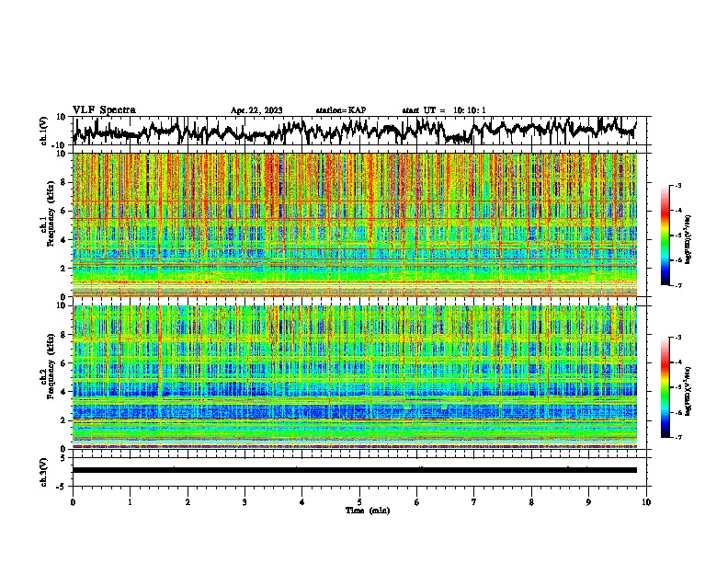Viewport: 728px width, 563px height.
Task: Click time axis tick label "5"
Action: [359, 502]
